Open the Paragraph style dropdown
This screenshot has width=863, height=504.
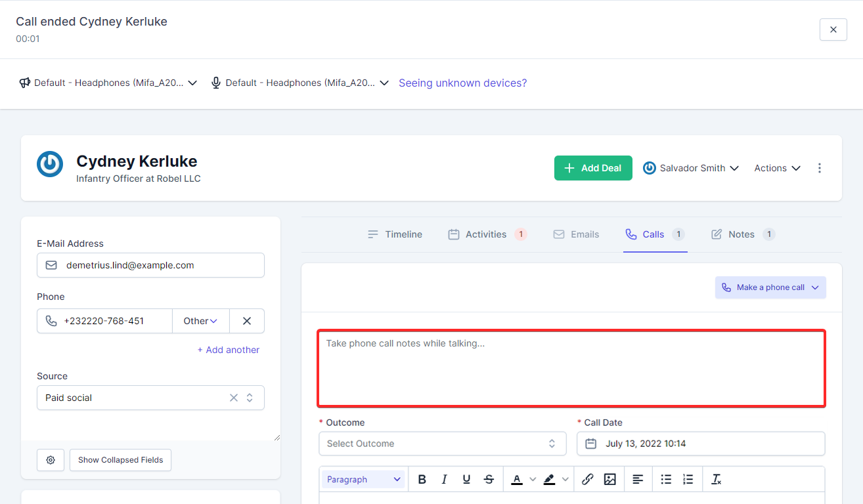tap(364, 480)
